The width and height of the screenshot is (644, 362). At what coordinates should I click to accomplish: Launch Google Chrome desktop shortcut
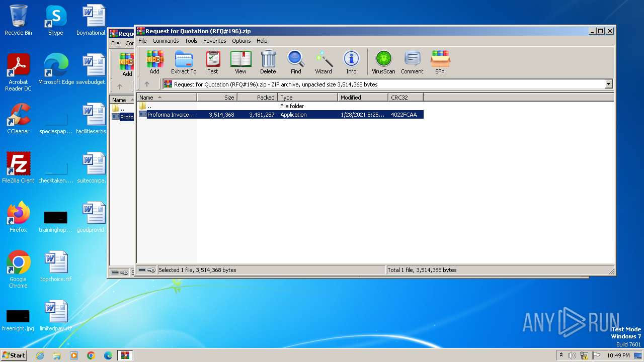(18, 269)
